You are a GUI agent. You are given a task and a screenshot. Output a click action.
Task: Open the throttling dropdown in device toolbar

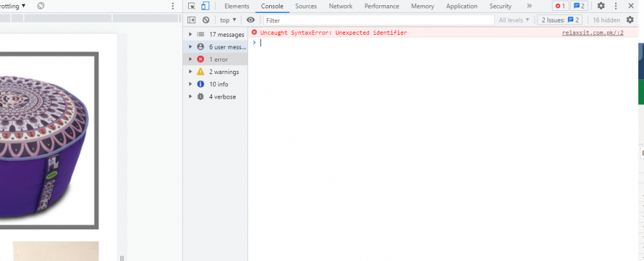coord(13,6)
